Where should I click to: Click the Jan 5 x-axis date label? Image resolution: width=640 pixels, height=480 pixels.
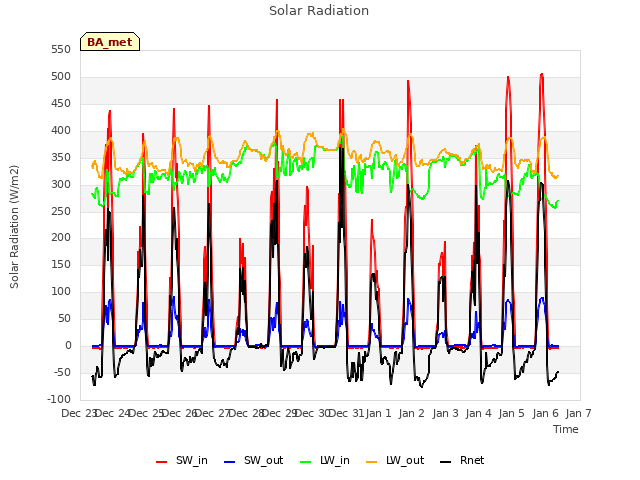tap(512, 413)
